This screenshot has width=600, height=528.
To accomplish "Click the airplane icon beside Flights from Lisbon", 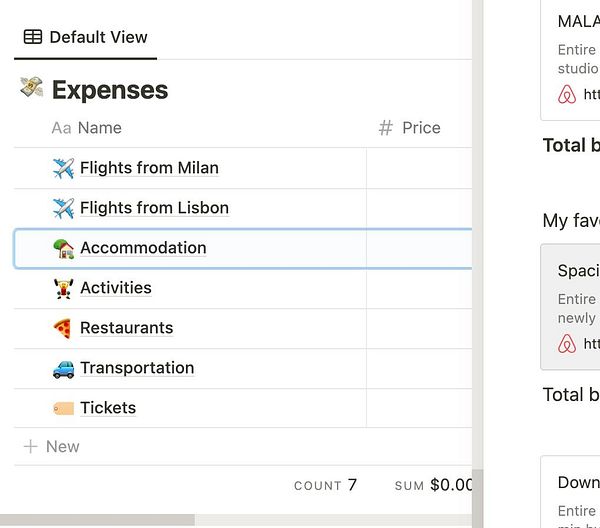I will point(63,208).
